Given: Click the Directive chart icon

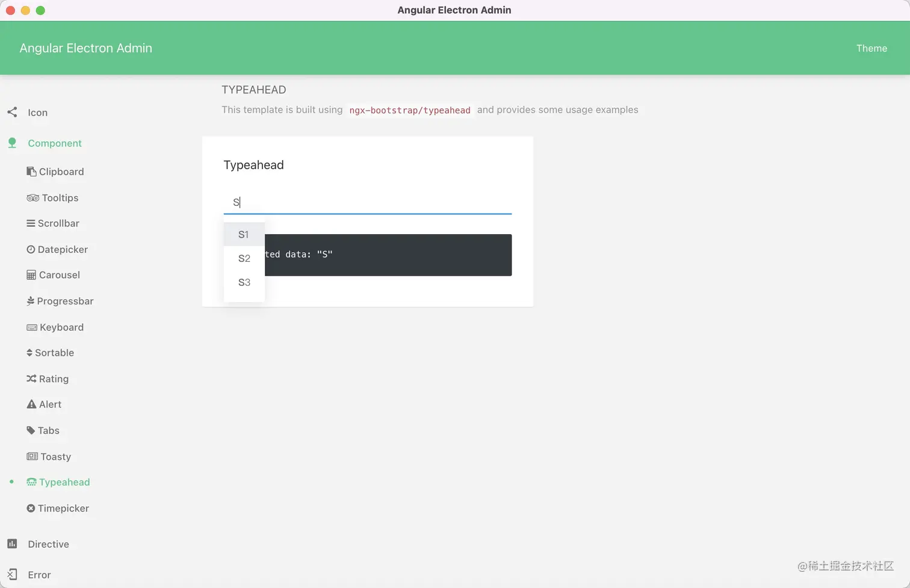Looking at the screenshot, I should coord(12,543).
